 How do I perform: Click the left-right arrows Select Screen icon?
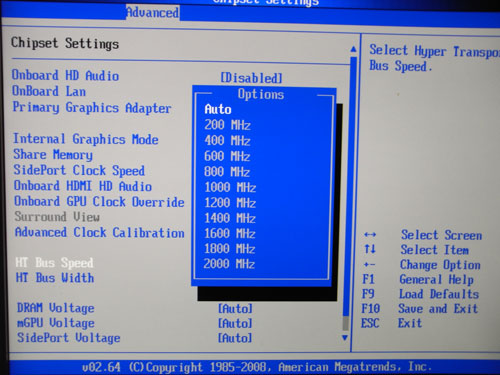tap(370, 235)
